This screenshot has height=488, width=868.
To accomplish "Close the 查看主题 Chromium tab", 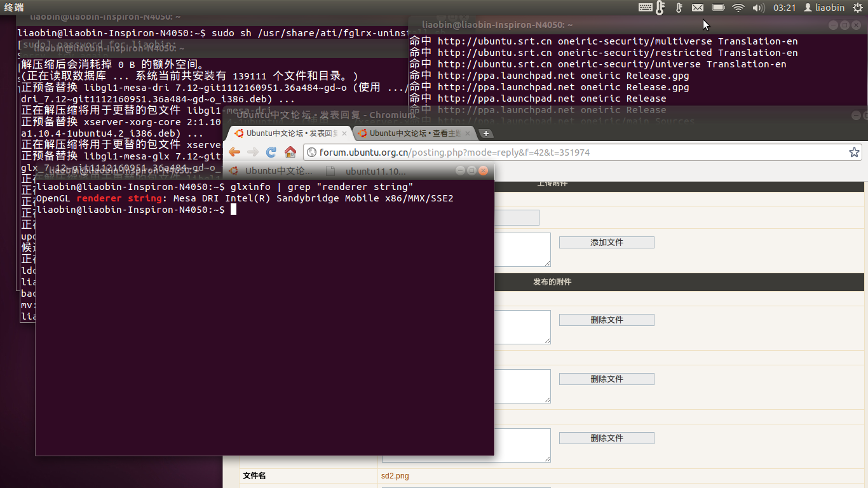I will click(x=468, y=133).
